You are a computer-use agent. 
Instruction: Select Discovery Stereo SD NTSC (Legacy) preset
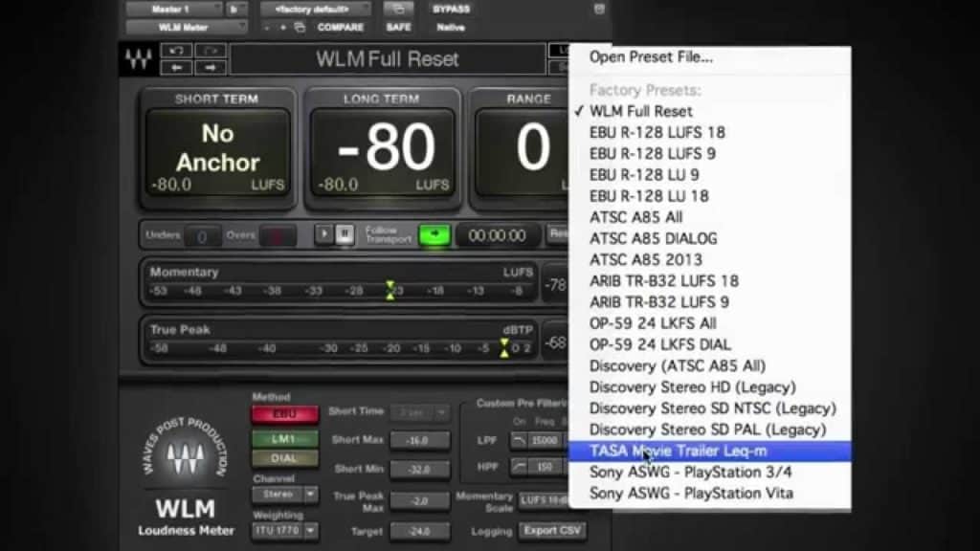tap(710, 408)
